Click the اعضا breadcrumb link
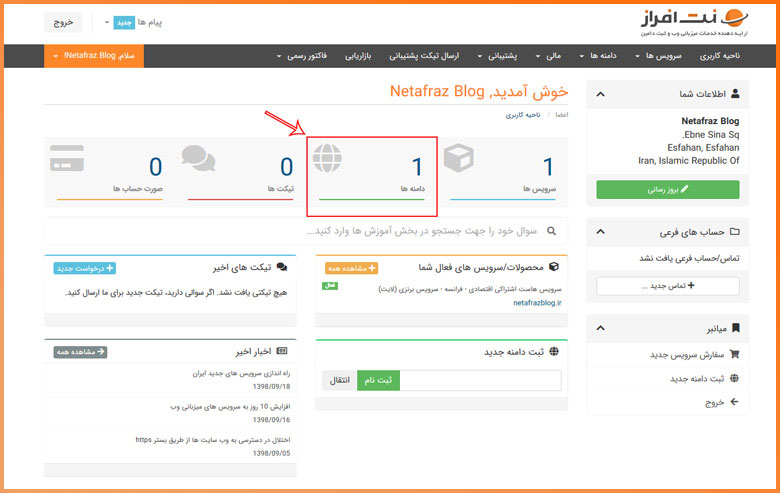 (562, 115)
